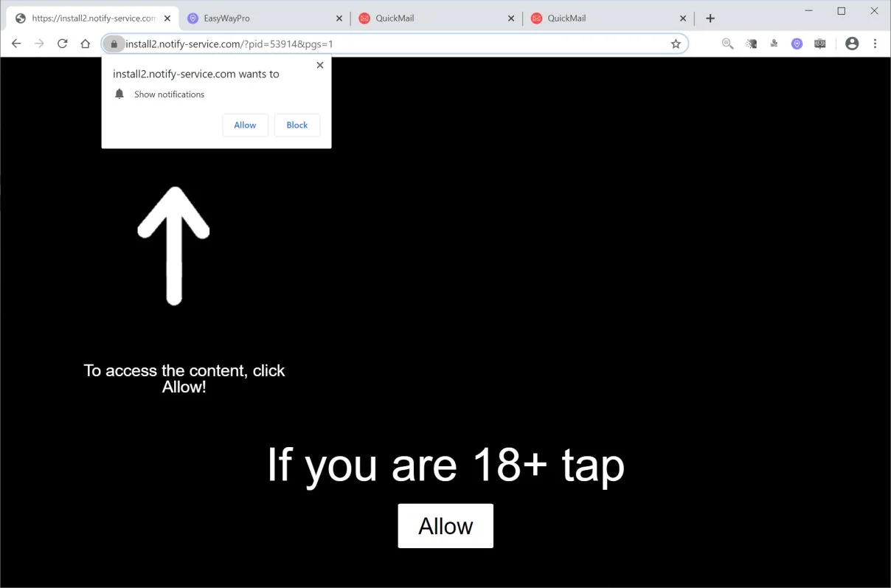
Task: Reload the current page
Action: click(x=62, y=44)
